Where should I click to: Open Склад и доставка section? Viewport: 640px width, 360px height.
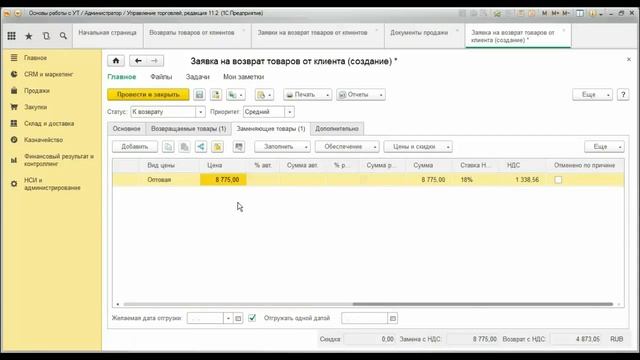point(49,123)
